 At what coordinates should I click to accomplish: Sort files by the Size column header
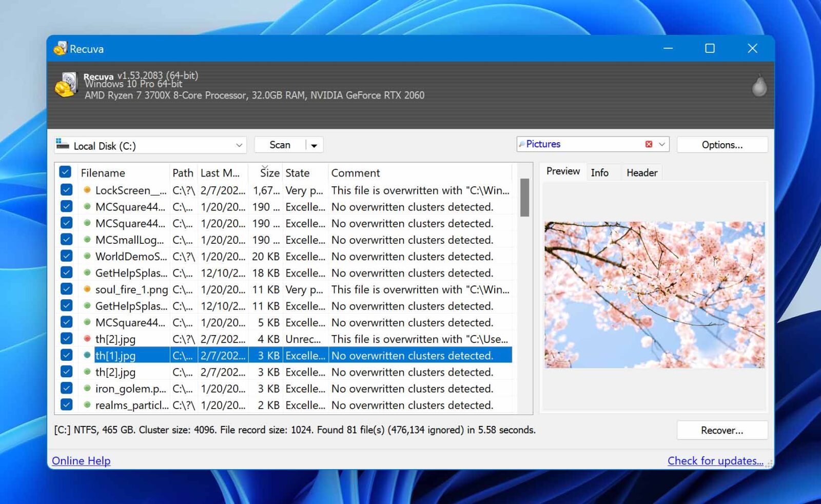[269, 173]
